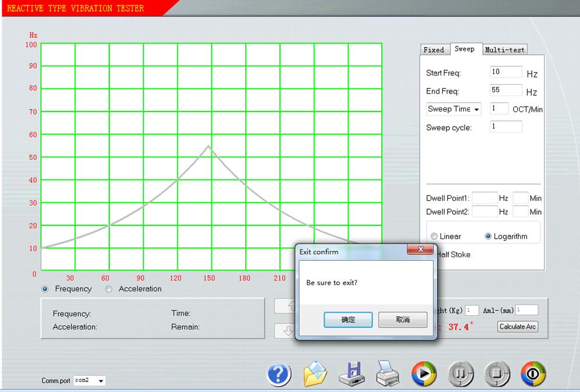Click the "Half Stoke" label

click(453, 254)
